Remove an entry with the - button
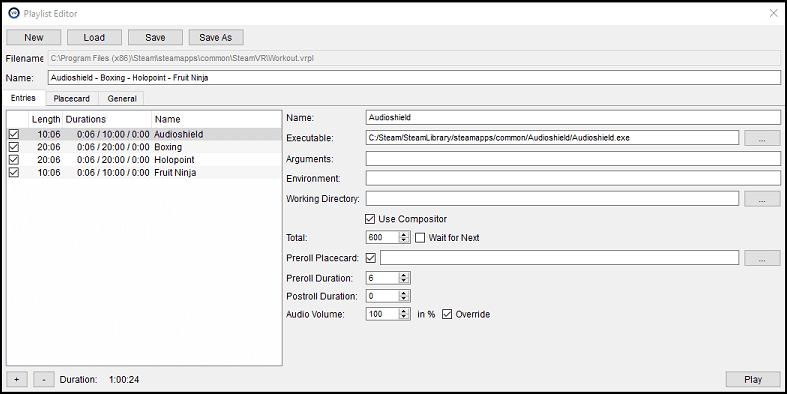Image resolution: width=787 pixels, height=394 pixels. [x=44, y=379]
